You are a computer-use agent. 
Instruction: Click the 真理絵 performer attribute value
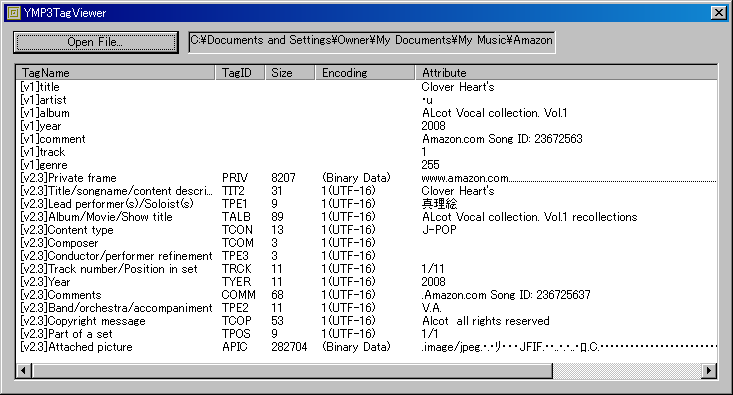pos(439,204)
